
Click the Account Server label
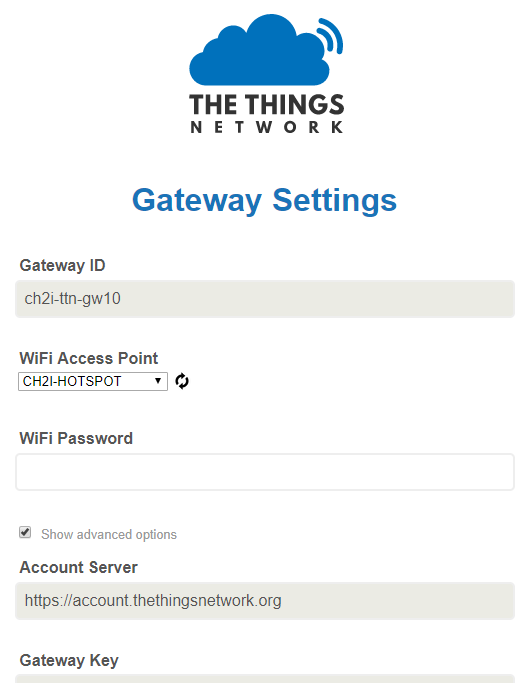pyautogui.click(x=78, y=567)
